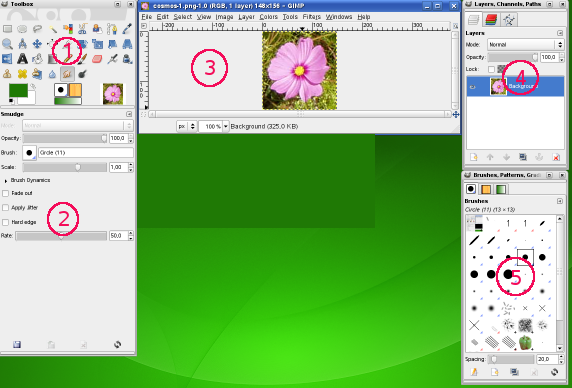This screenshot has height=388, width=572.
Task: Refresh brushes in the Brushes dialog
Action: (x=554, y=372)
